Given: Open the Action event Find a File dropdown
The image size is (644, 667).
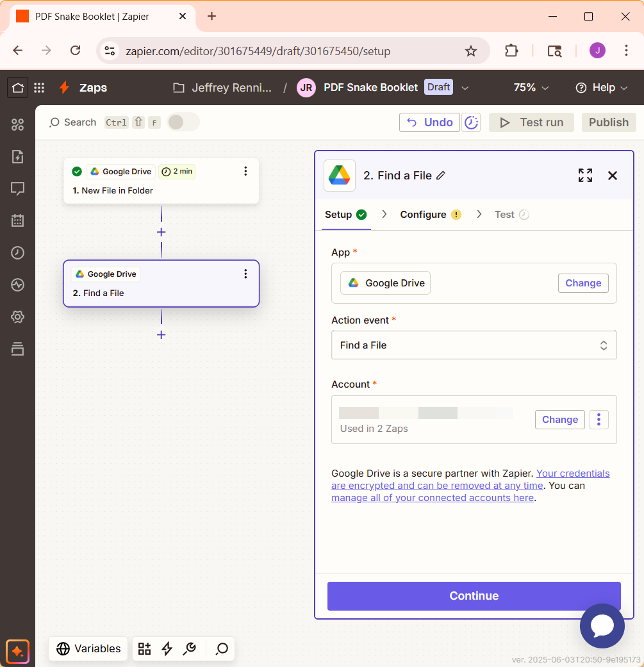Looking at the screenshot, I should (x=474, y=345).
